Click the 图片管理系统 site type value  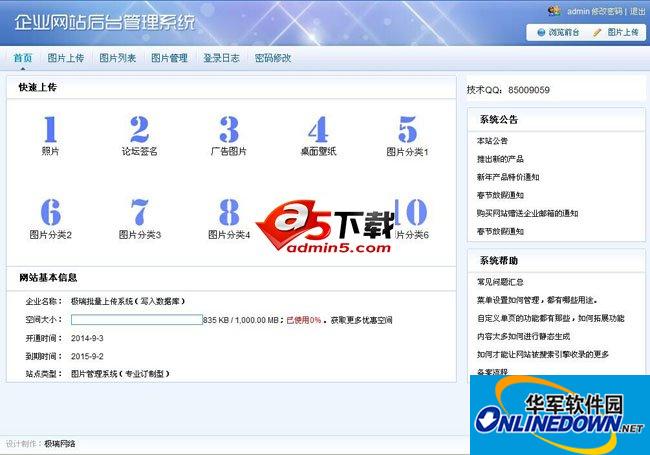tap(120, 374)
